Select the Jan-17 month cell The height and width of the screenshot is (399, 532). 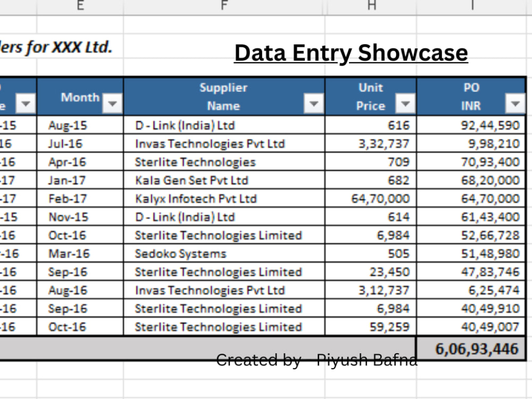pos(80,180)
